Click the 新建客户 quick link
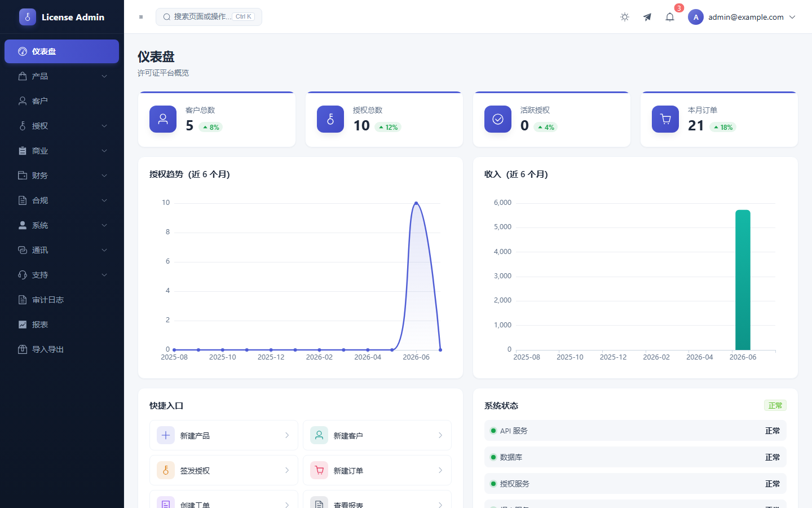 click(377, 435)
